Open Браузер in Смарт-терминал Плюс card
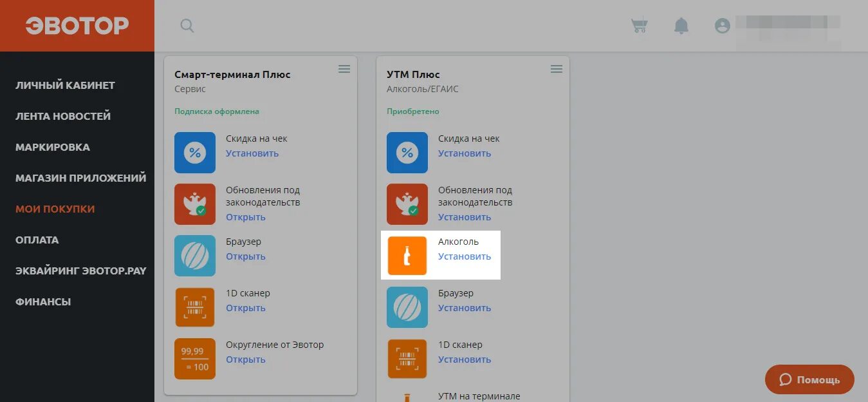Screen dimensions: 868x402 pos(246,256)
